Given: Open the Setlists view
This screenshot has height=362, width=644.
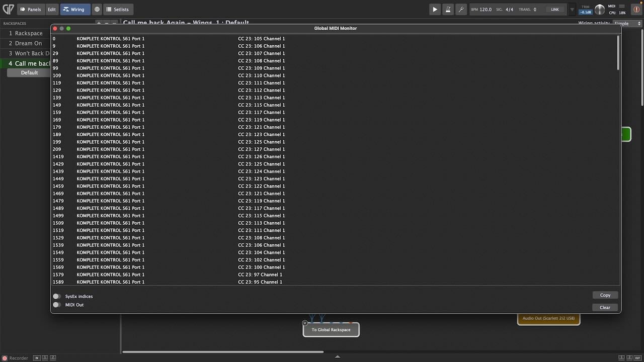Looking at the screenshot, I should pos(118,9).
